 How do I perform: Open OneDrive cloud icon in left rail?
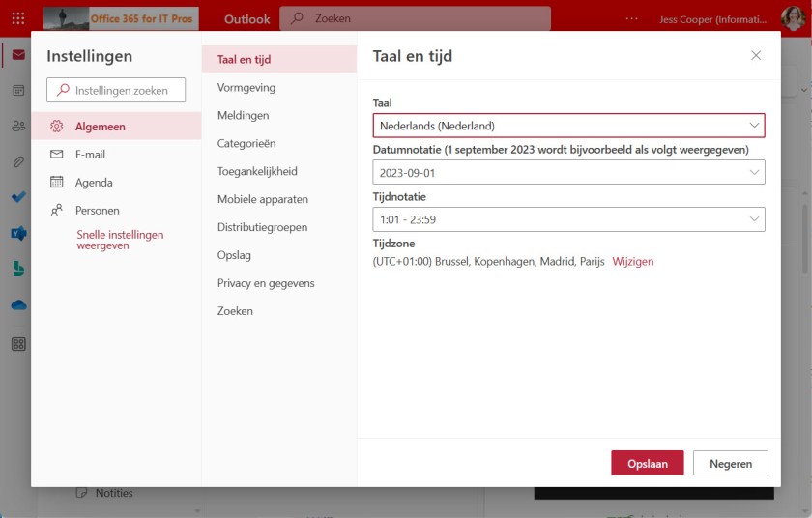18,305
